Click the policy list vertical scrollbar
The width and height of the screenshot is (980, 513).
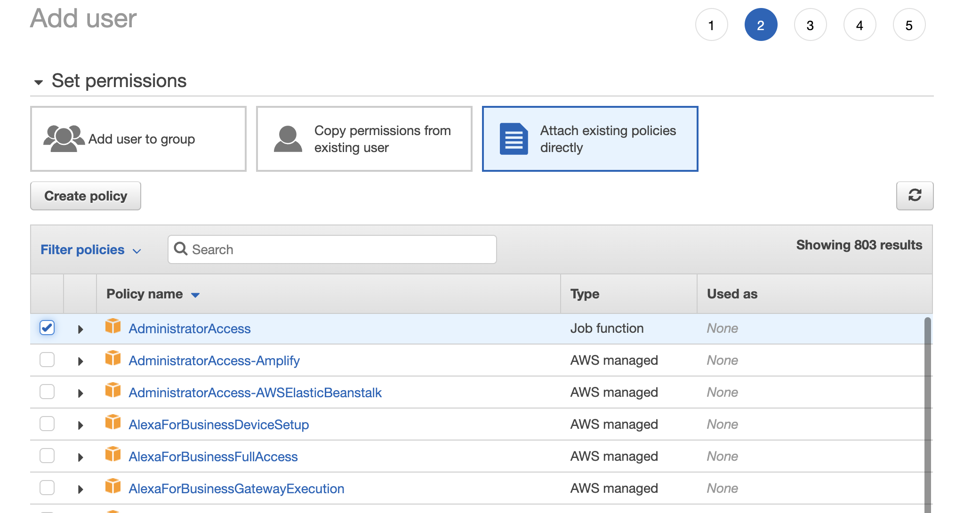pos(927,414)
